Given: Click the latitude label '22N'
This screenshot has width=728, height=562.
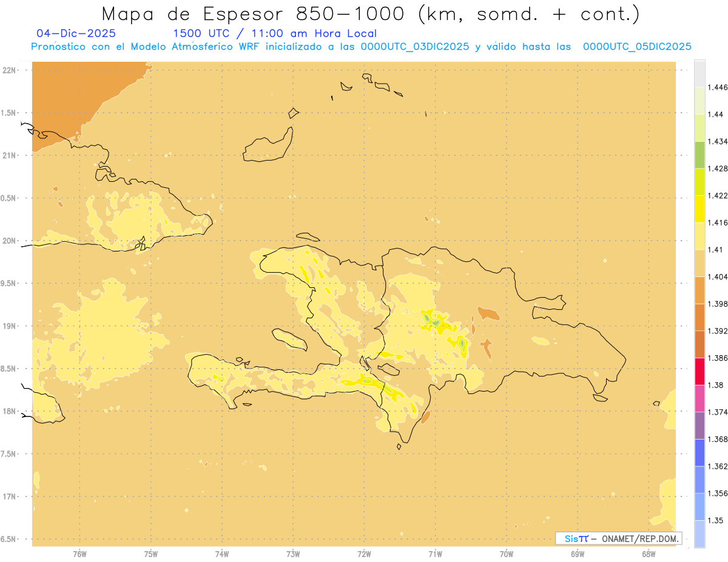Looking at the screenshot, I should point(9,70).
